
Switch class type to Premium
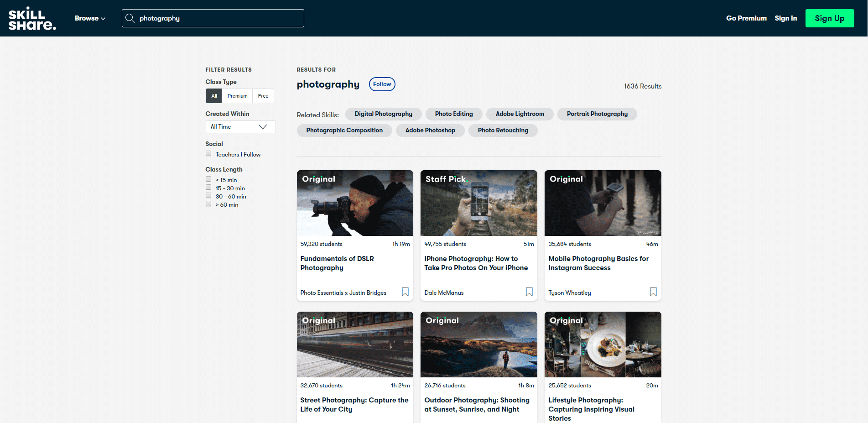[237, 96]
